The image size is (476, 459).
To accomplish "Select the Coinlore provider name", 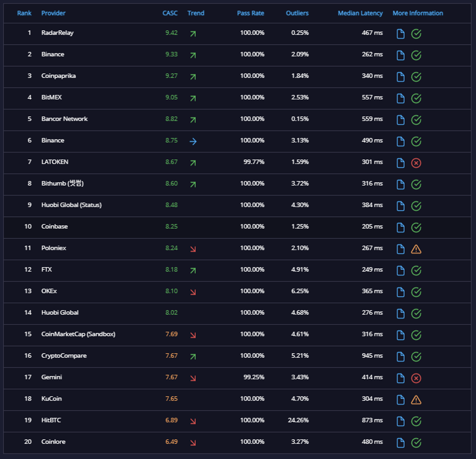I will click(x=53, y=442).
